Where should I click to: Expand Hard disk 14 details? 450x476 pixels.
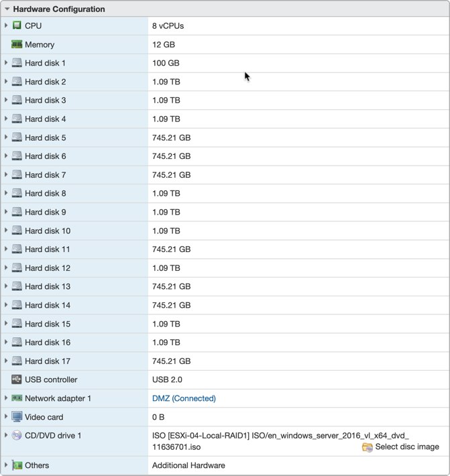[x=6, y=305]
